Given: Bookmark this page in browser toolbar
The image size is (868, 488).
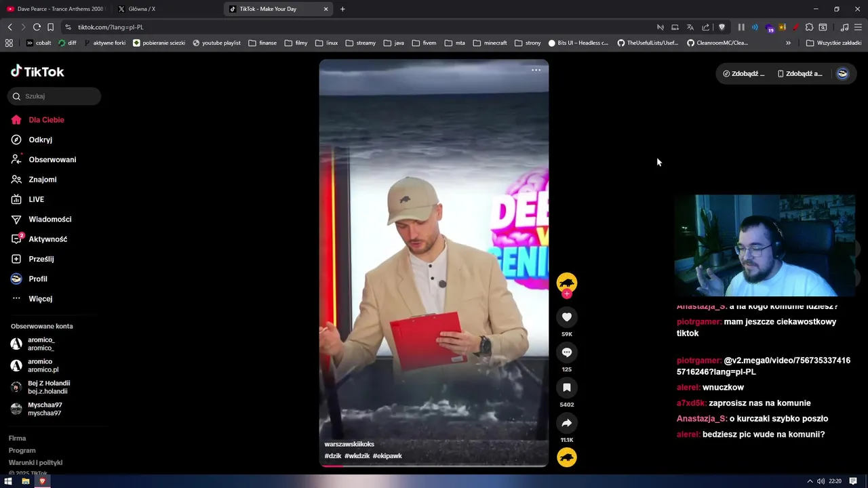Looking at the screenshot, I should (x=50, y=27).
